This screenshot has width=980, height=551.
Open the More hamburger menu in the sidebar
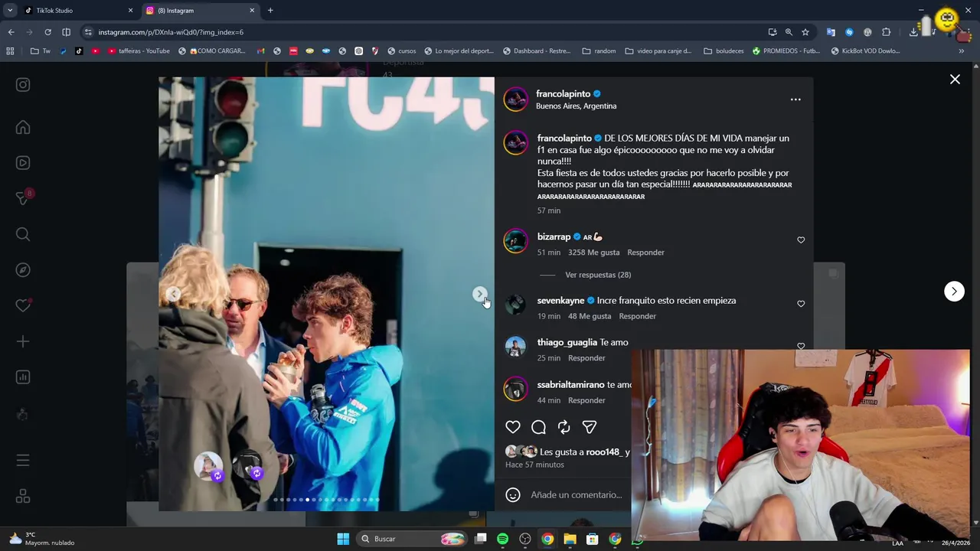click(x=23, y=460)
